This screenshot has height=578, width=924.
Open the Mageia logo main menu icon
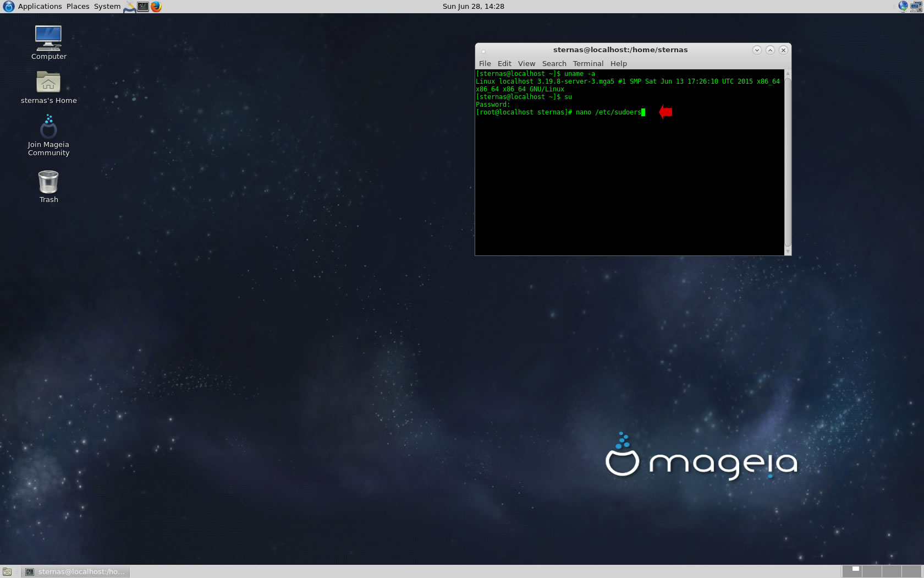(8, 7)
